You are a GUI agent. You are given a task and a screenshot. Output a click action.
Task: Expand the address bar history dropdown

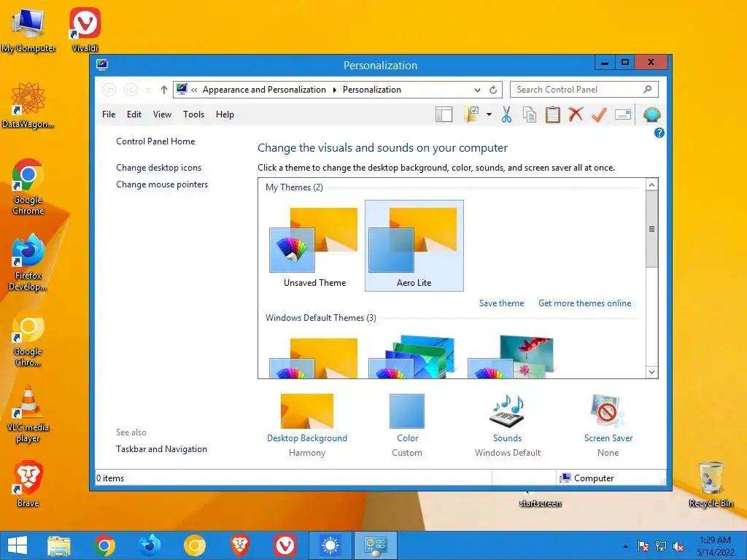(477, 90)
